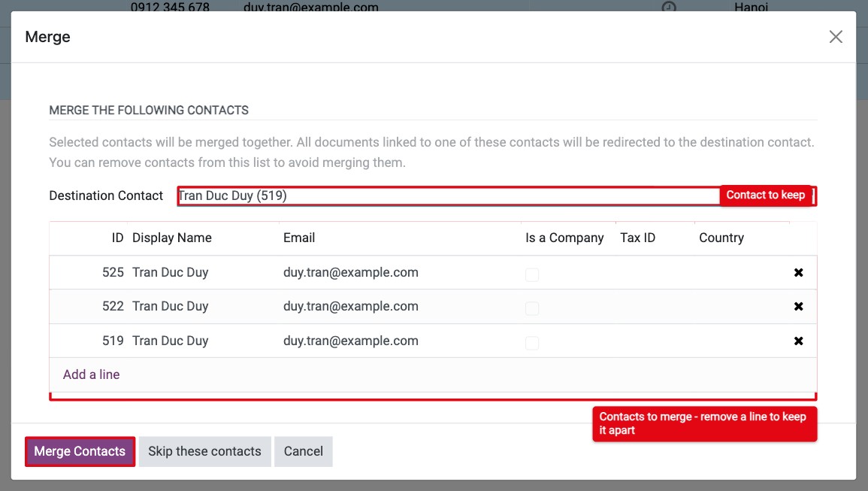Remove contact 522 line with X icon
The width and height of the screenshot is (868, 491).
(x=798, y=307)
